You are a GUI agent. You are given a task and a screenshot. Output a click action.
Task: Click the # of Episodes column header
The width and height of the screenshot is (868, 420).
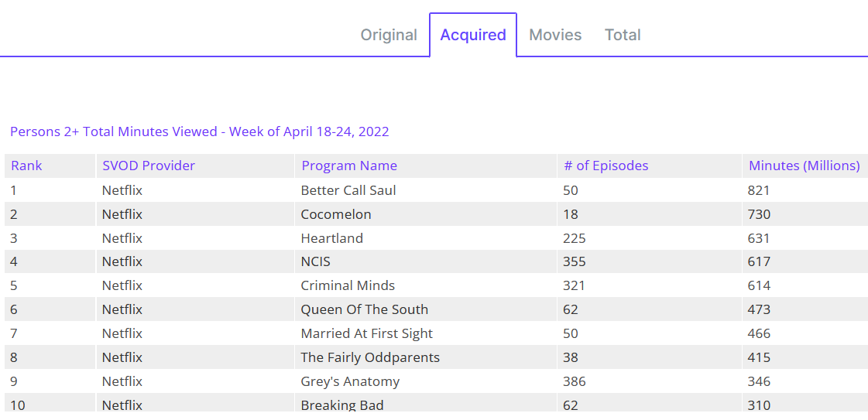(x=606, y=166)
